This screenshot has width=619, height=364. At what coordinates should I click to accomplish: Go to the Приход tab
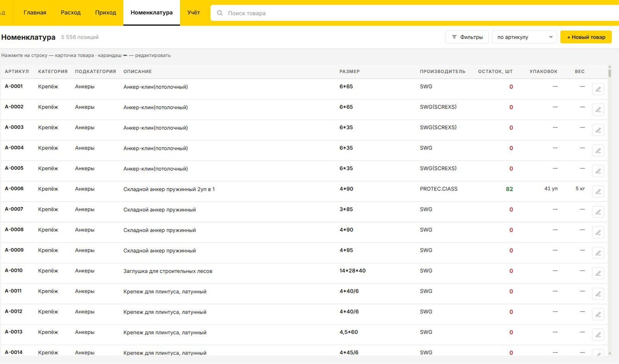coord(106,13)
